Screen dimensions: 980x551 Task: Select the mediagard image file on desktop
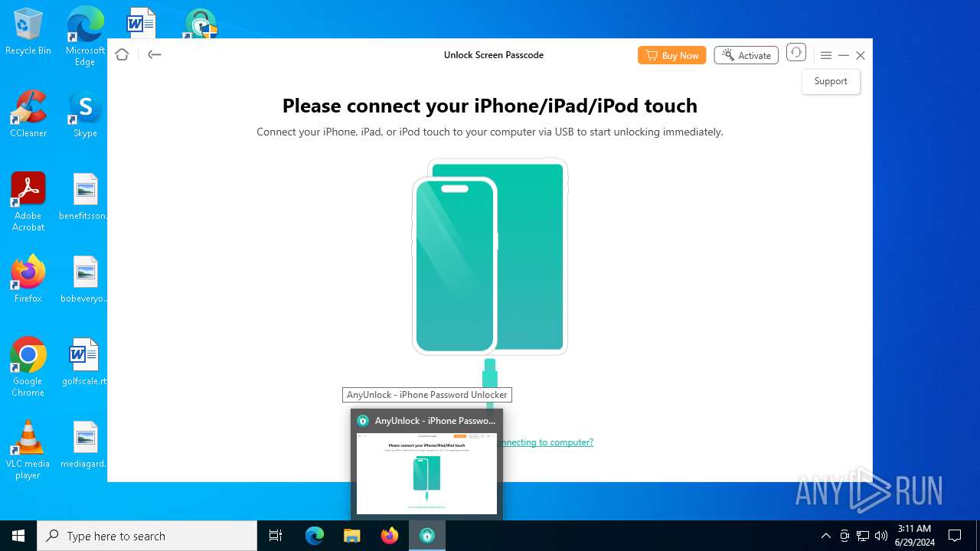click(x=85, y=445)
